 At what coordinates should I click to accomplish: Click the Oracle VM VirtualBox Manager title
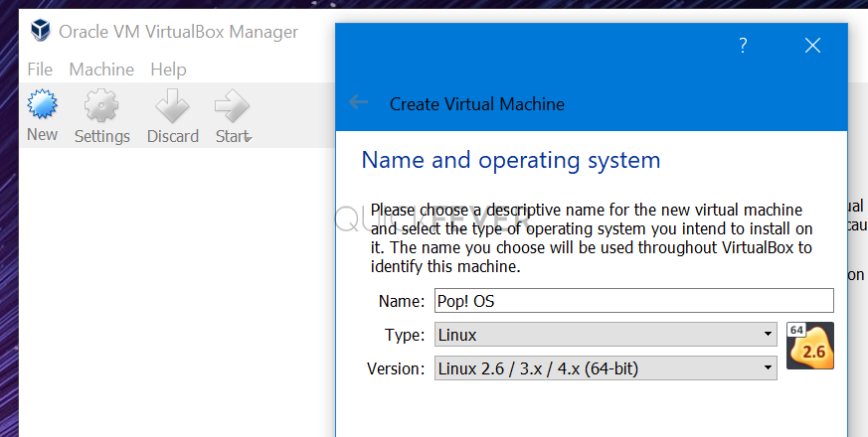(178, 32)
